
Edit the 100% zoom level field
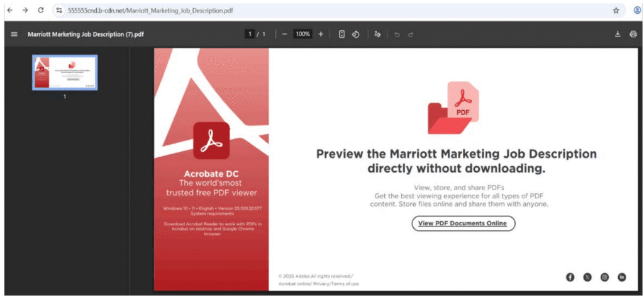point(303,34)
